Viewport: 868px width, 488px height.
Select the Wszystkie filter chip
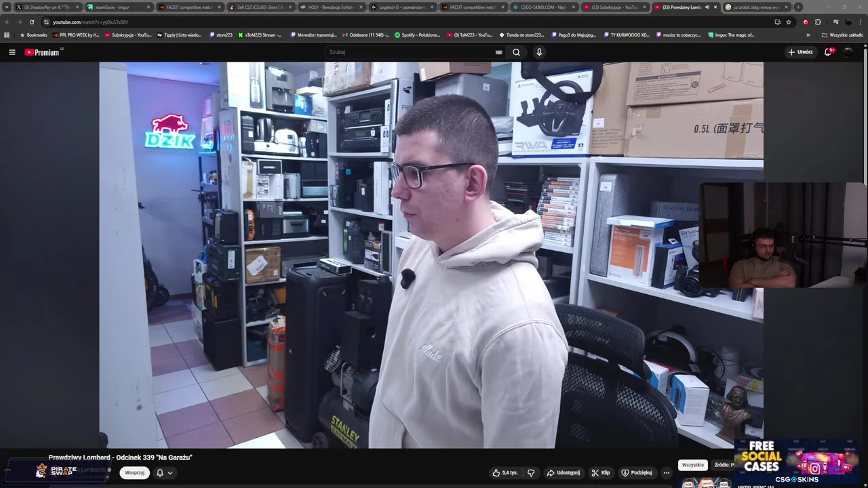click(693, 465)
